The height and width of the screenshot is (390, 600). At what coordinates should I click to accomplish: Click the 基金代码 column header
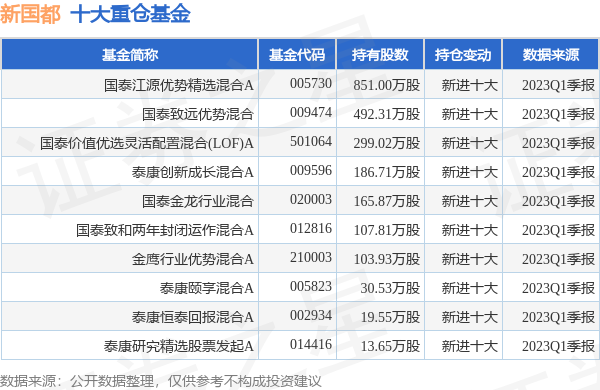(297, 55)
